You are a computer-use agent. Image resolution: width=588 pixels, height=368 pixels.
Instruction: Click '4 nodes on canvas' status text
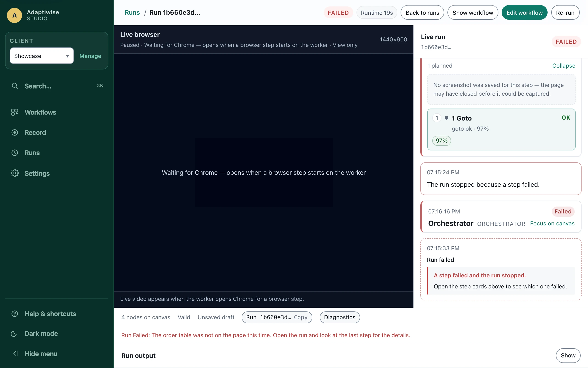click(146, 317)
